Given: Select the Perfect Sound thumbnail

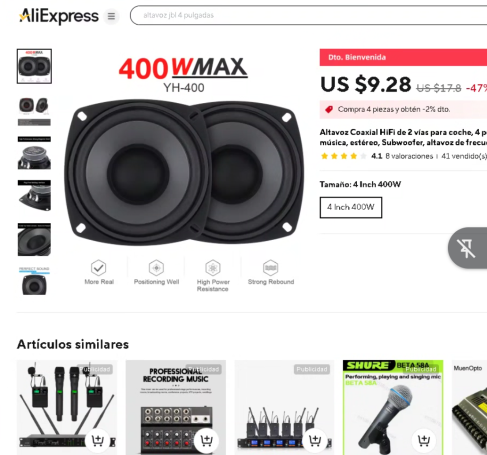Looking at the screenshot, I should coord(34,281).
